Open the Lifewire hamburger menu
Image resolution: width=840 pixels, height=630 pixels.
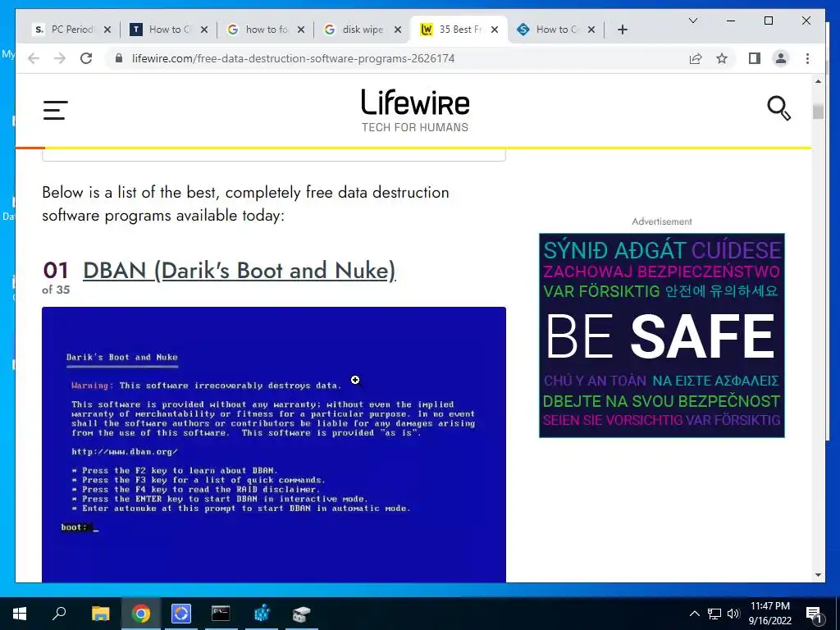[56, 110]
